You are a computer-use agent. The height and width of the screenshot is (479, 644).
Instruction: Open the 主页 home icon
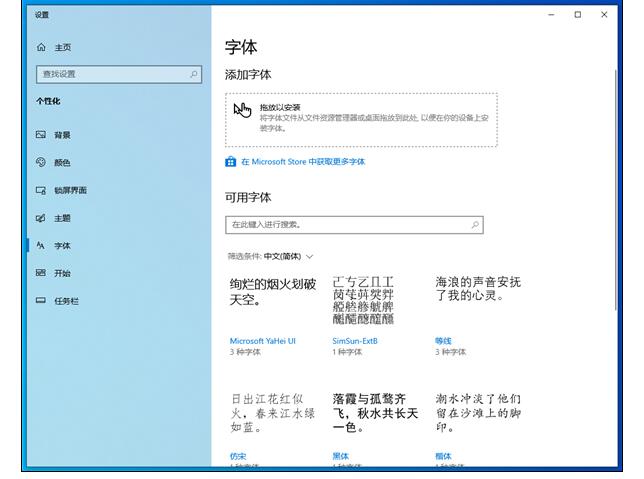(41, 47)
